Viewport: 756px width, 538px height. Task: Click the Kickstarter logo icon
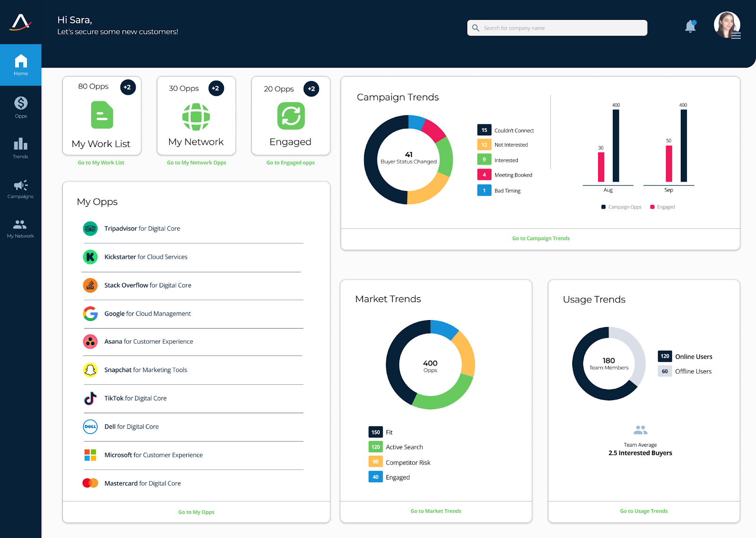coord(90,257)
